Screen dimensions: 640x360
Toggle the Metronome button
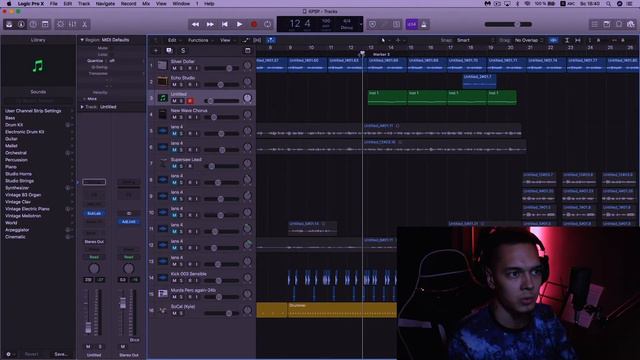(424, 24)
